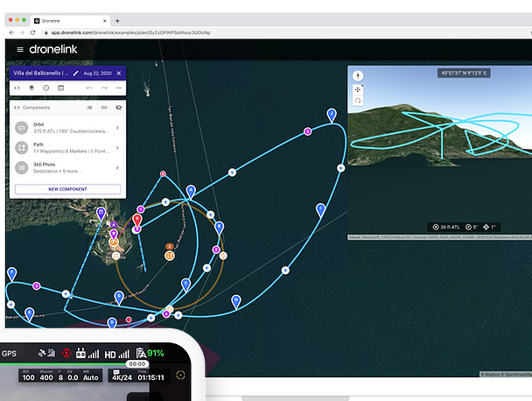The image size is (532, 401).
Task: Open a new browser tab
Action: point(117,21)
